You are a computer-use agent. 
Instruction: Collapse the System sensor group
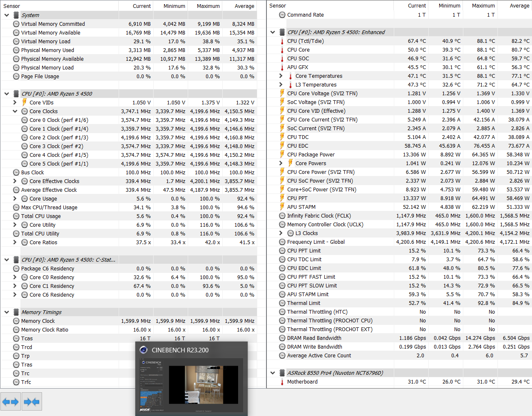point(7,15)
